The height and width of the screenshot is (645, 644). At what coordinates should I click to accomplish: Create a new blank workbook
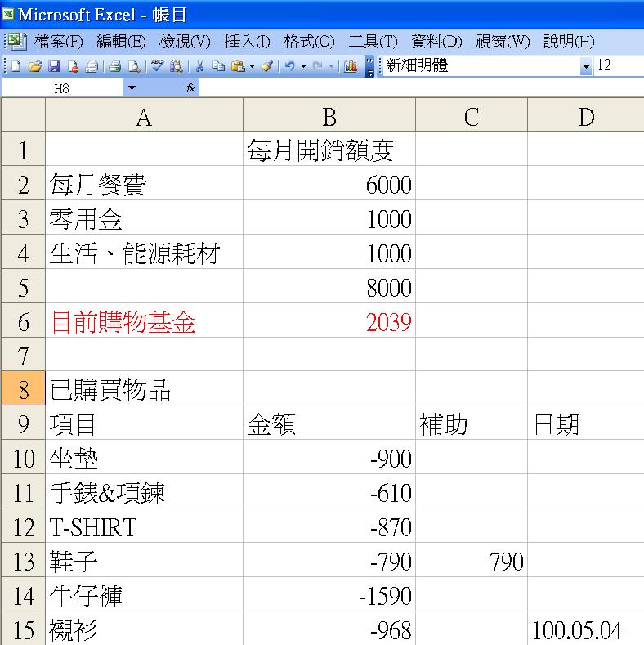pyautogui.click(x=16, y=66)
